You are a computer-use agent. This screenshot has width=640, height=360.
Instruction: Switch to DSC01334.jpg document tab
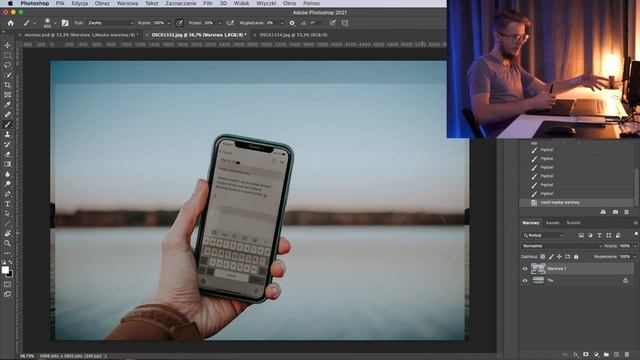pyautogui.click(x=293, y=35)
